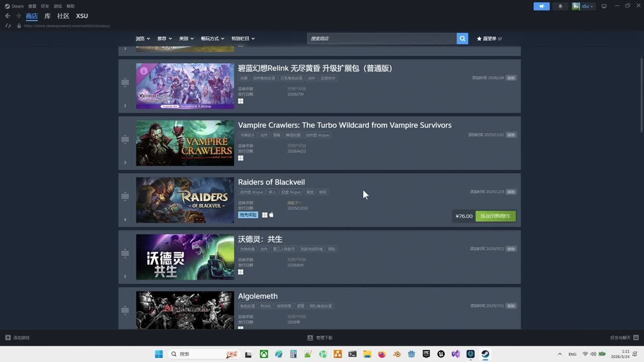Open Steam from the Windows taskbar
644x362 pixels.
click(x=485, y=354)
